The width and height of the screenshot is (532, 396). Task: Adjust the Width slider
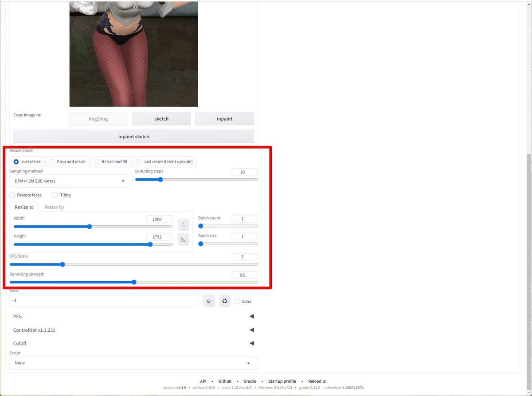coord(93,227)
